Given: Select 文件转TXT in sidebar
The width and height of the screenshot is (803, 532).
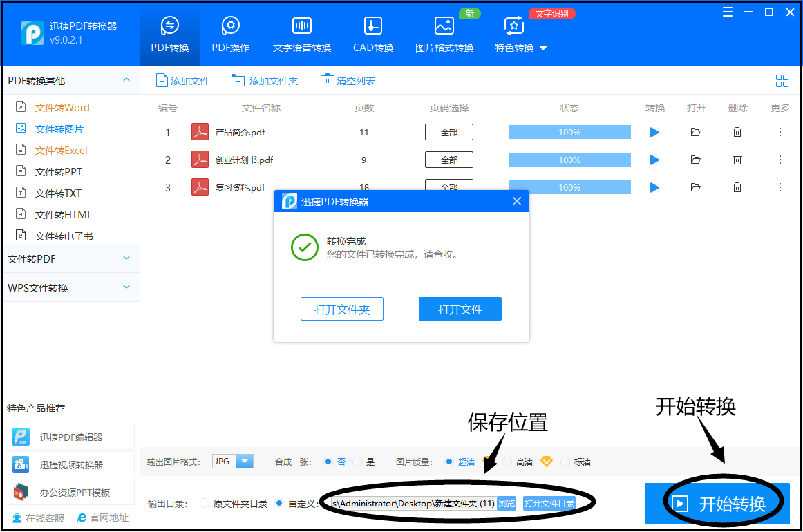Looking at the screenshot, I should coord(58,193).
